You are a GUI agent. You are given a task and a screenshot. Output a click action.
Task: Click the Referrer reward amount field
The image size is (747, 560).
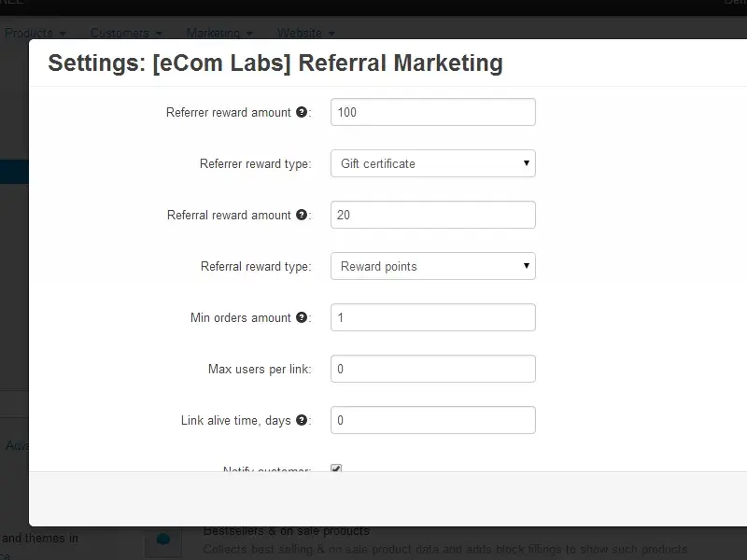point(433,112)
